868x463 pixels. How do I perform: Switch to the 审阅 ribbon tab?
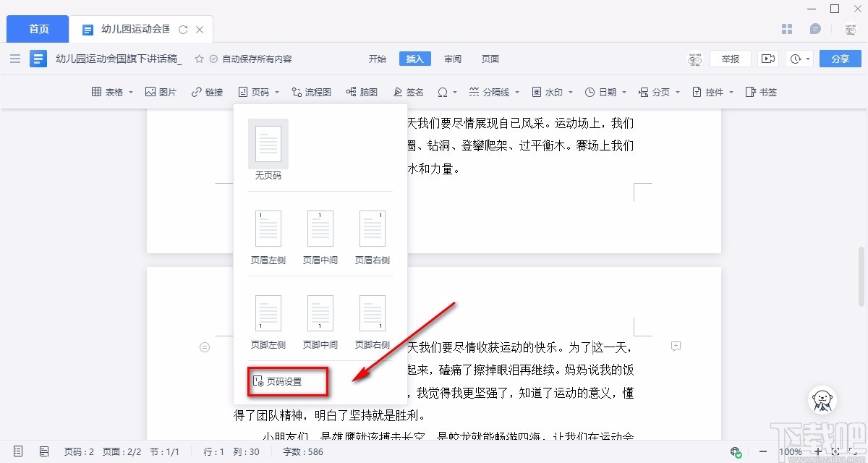pos(452,59)
